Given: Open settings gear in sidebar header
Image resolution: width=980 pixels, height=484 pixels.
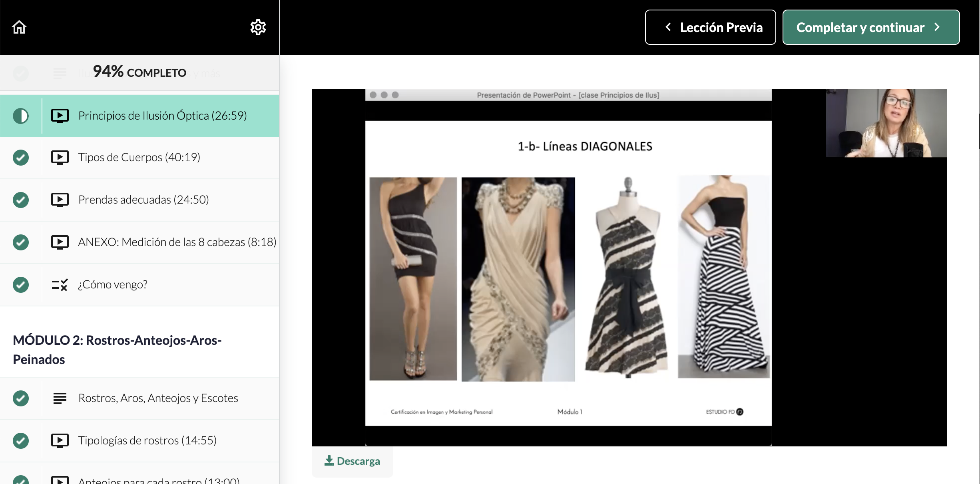Looking at the screenshot, I should [258, 27].
